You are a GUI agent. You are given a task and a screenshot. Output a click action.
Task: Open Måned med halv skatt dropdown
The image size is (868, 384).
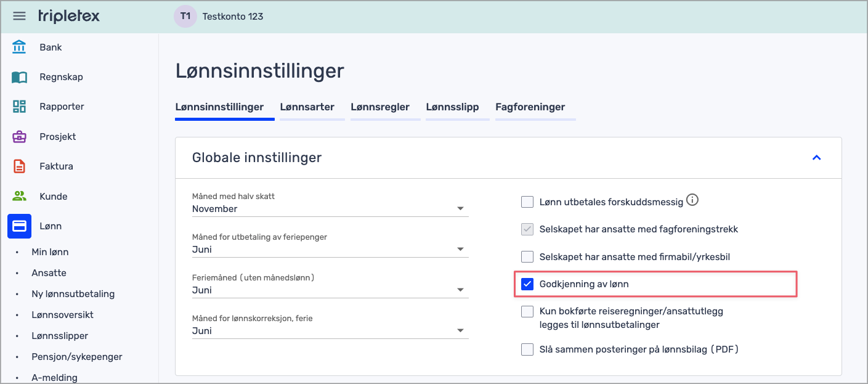330,209
